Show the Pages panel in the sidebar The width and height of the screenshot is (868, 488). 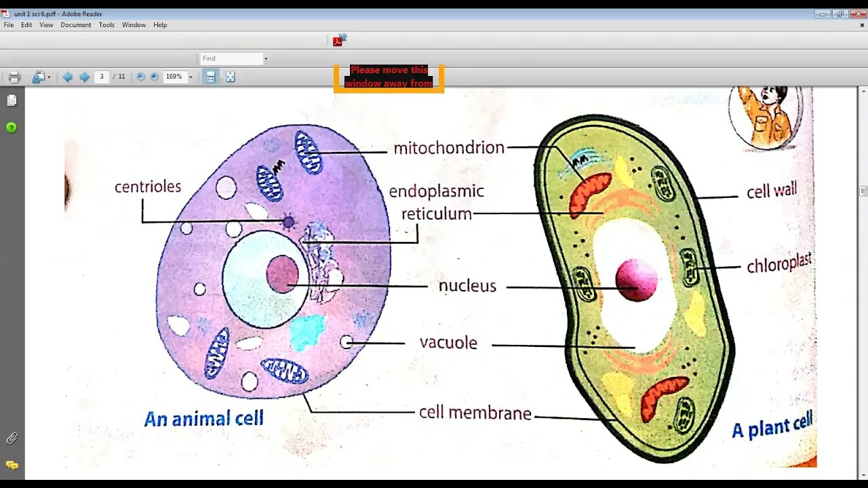12,100
